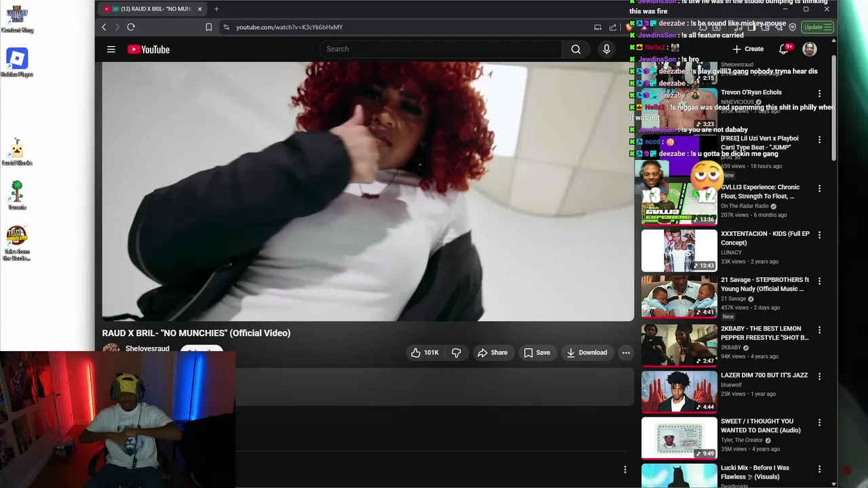Open options for Lil Uzi Vert type beat

(x=819, y=140)
